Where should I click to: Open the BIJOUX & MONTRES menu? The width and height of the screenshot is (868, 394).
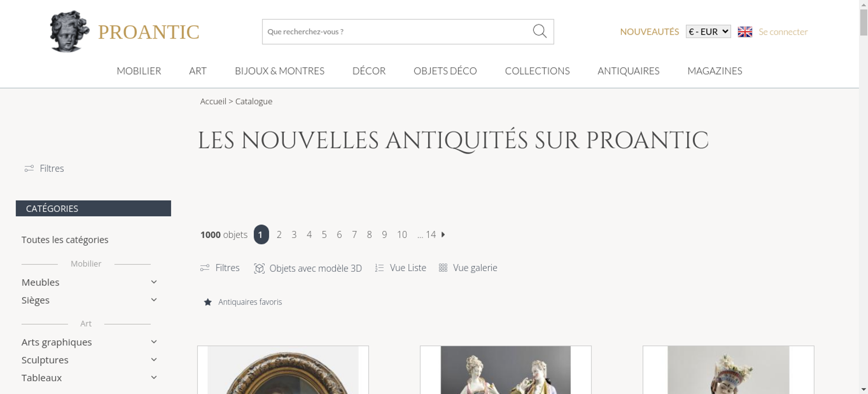click(x=279, y=71)
